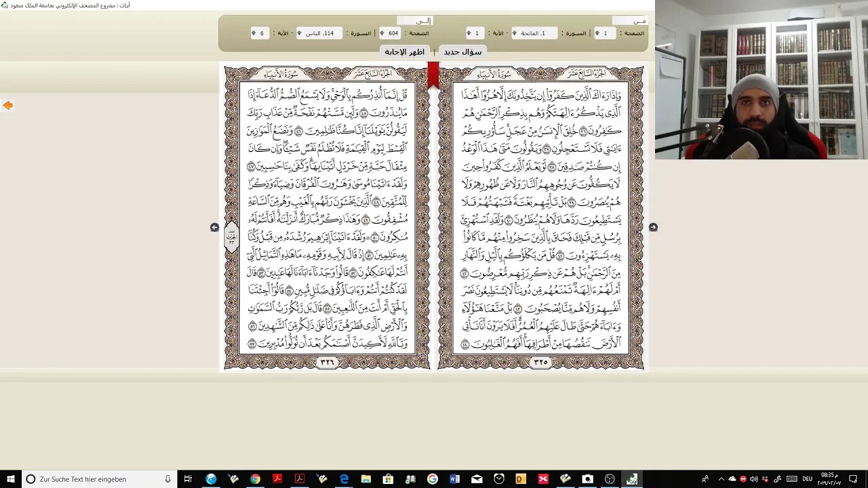
Task: Open OBS Studio from the taskbar
Action: (x=610, y=479)
